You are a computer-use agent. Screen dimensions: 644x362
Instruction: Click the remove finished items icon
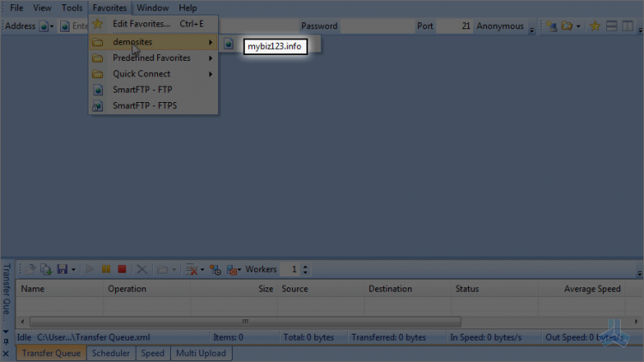point(191,269)
